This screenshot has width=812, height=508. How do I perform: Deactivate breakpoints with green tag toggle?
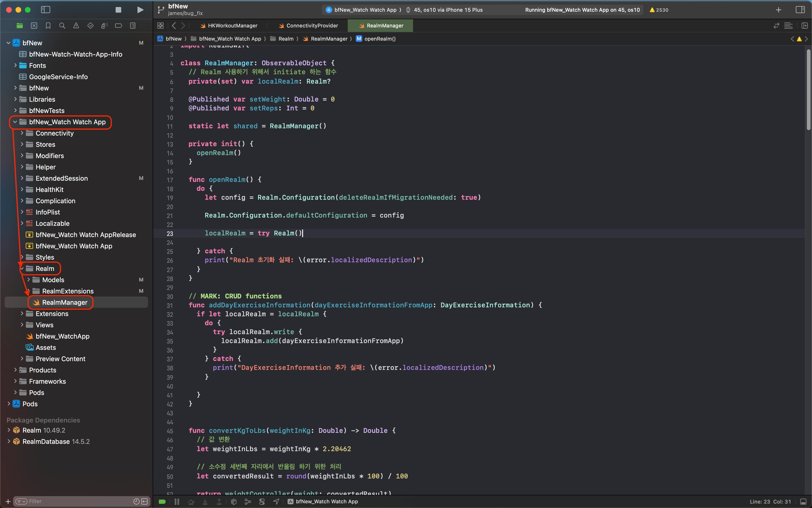162,502
